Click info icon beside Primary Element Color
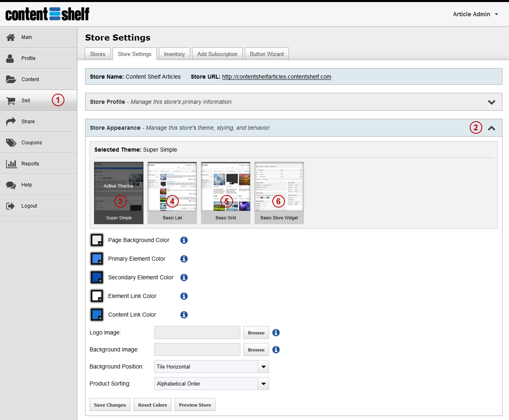The image size is (509, 420). (184, 259)
